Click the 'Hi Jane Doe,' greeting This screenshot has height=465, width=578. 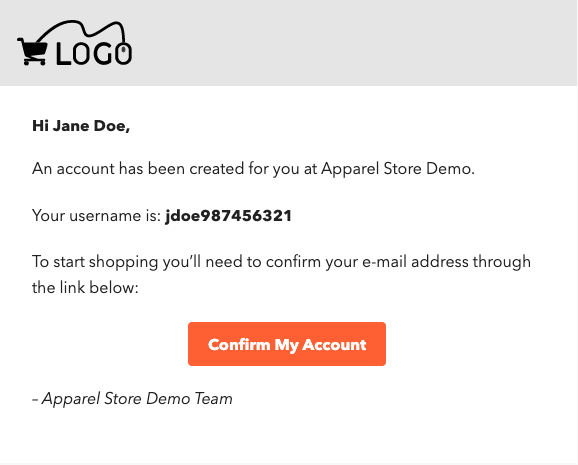[x=81, y=126]
